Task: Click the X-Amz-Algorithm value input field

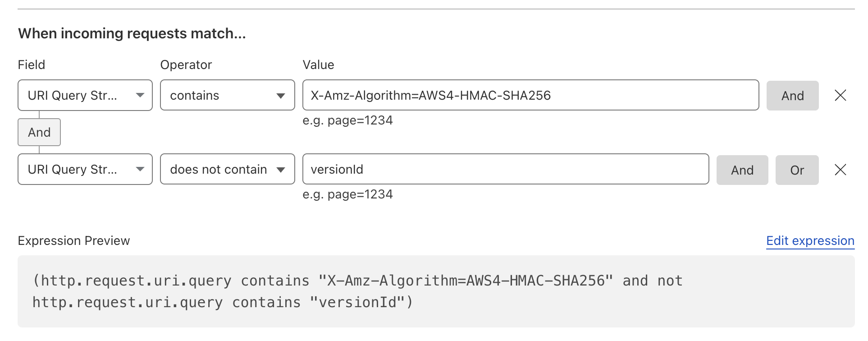Action: 530,95
